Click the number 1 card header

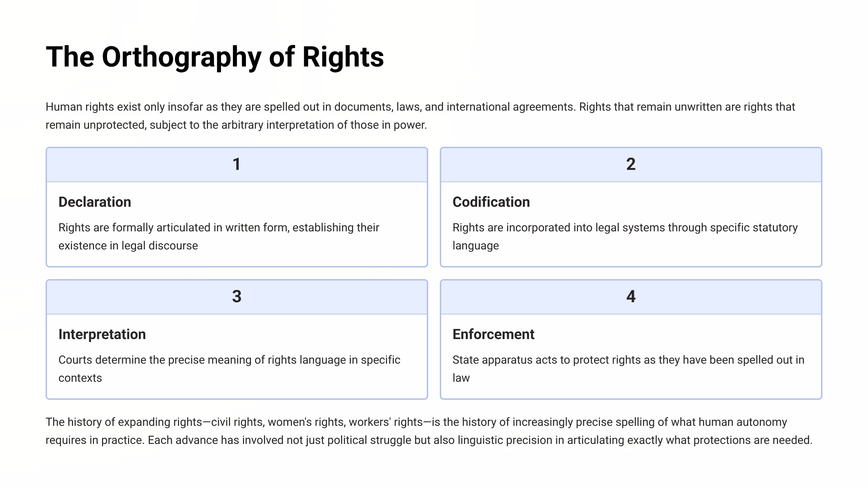click(237, 164)
